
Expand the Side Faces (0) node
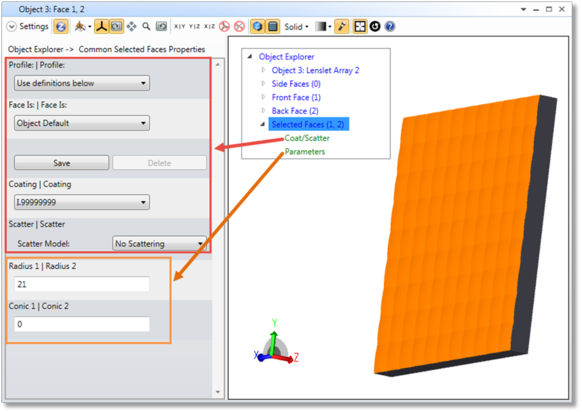[x=263, y=84]
